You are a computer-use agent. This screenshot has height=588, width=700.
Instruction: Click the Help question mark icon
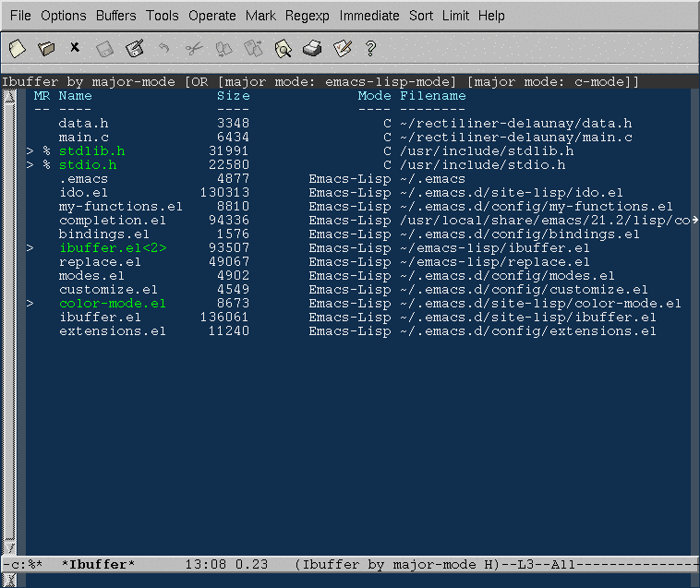click(x=371, y=48)
